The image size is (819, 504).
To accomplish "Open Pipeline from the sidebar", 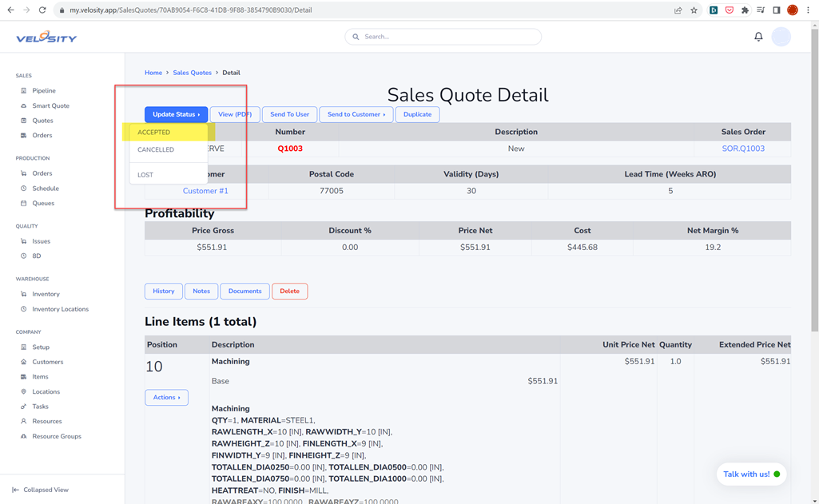I will click(x=43, y=91).
